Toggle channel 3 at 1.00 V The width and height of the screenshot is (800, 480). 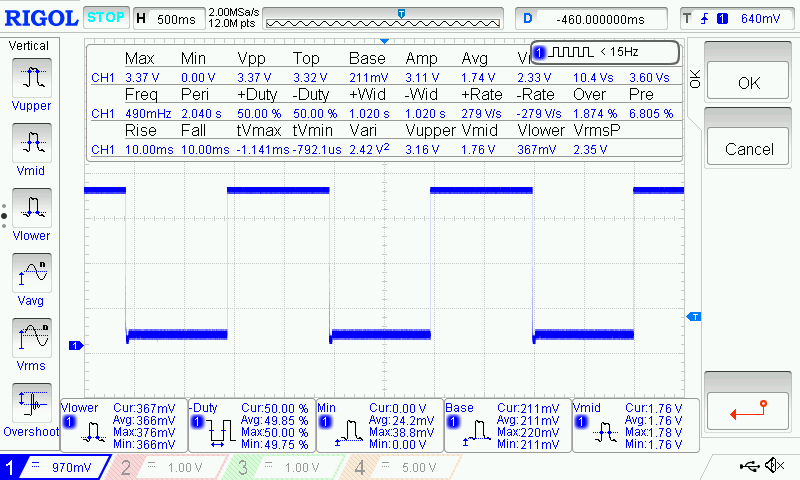(x=280, y=467)
